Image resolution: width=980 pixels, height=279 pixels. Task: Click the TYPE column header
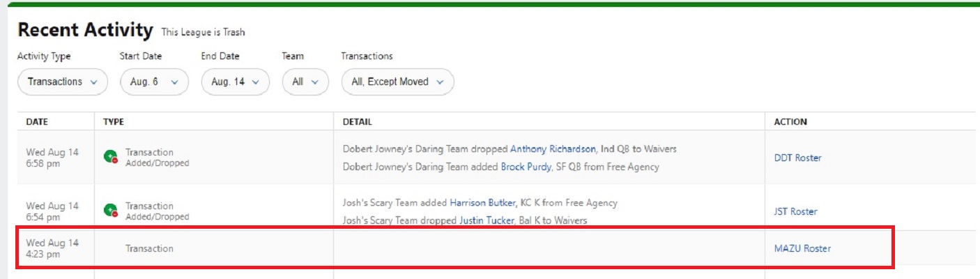click(x=114, y=121)
